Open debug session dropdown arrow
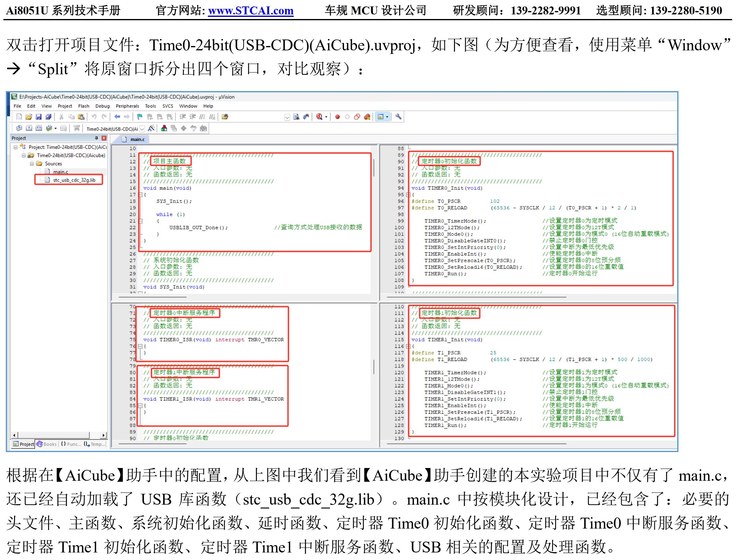Image resolution: width=737 pixels, height=560 pixels. pyautogui.click(x=326, y=117)
